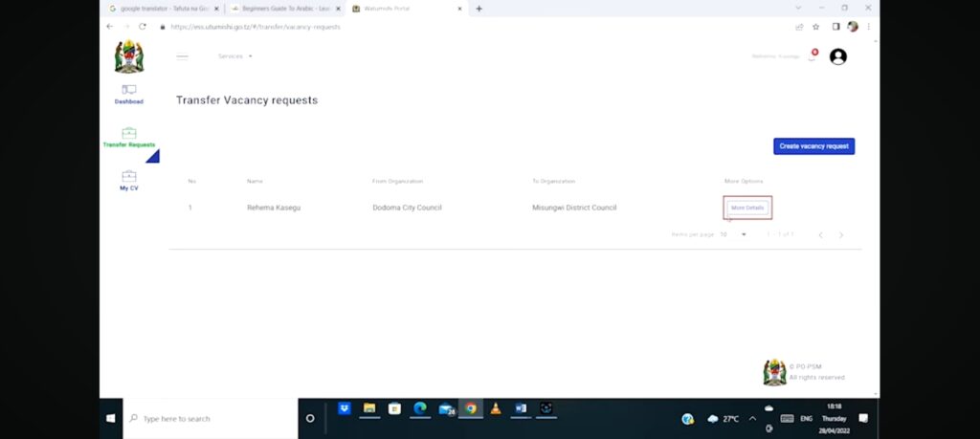Expand the Services dropdown
The width and height of the screenshot is (980, 439).
(235, 56)
